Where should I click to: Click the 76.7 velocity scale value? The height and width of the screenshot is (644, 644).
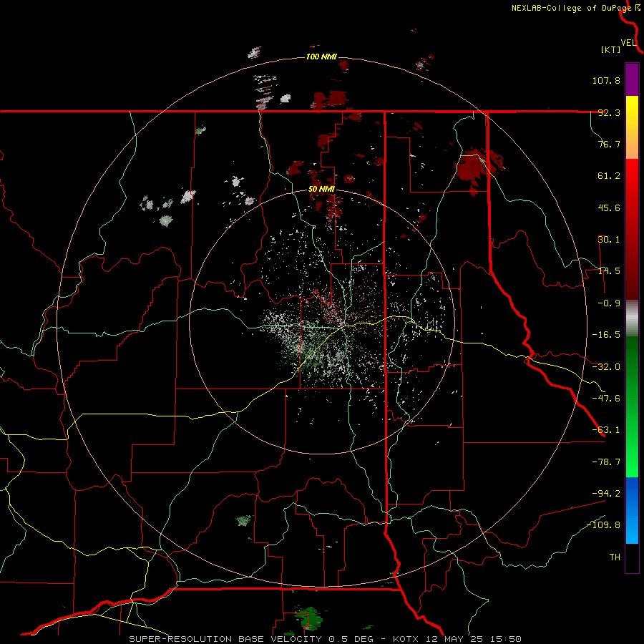tap(609, 144)
